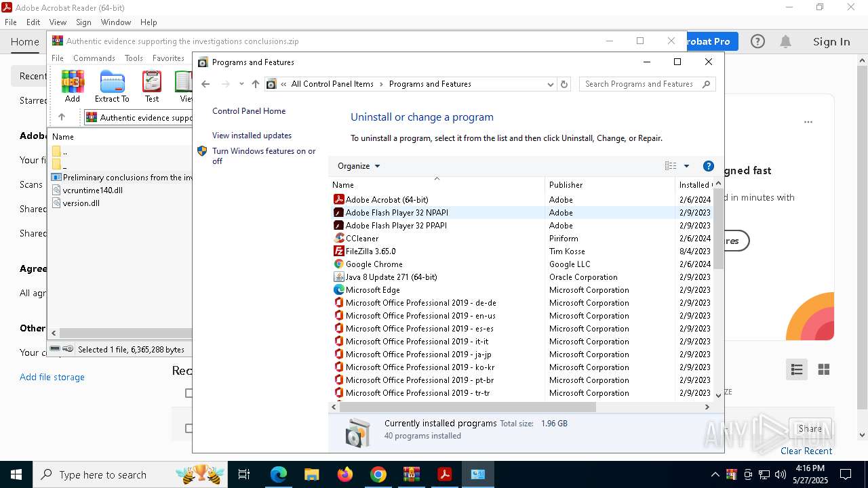
Task: Switch to Acrobat Home tab
Action: [x=25, y=42]
